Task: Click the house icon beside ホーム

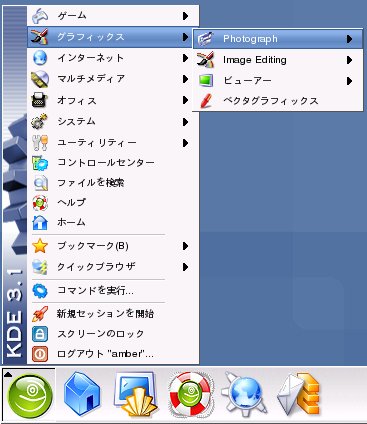Action: 40,223
